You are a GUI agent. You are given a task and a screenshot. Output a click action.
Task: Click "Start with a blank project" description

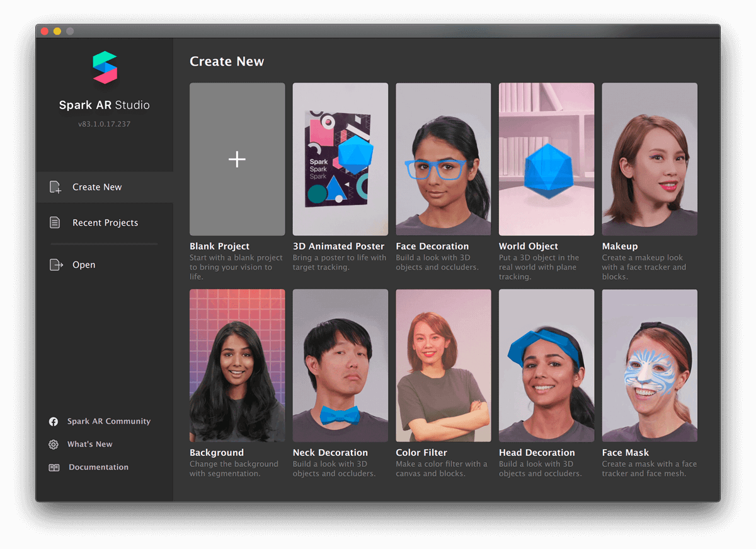(236, 267)
